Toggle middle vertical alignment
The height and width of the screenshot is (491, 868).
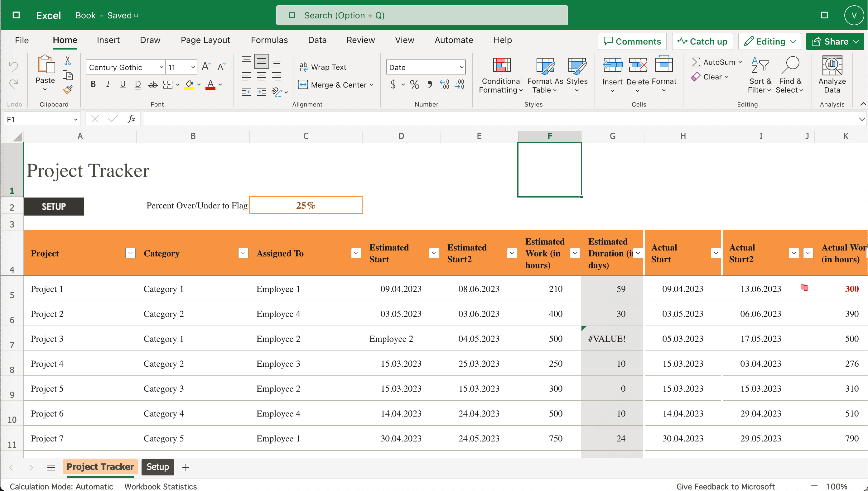click(261, 61)
